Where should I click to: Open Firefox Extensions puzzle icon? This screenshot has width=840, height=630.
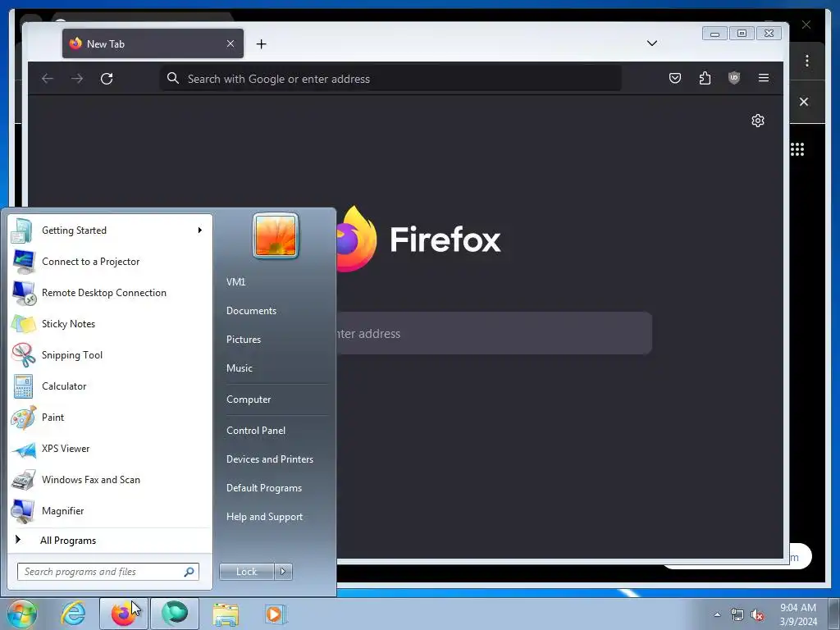click(705, 78)
